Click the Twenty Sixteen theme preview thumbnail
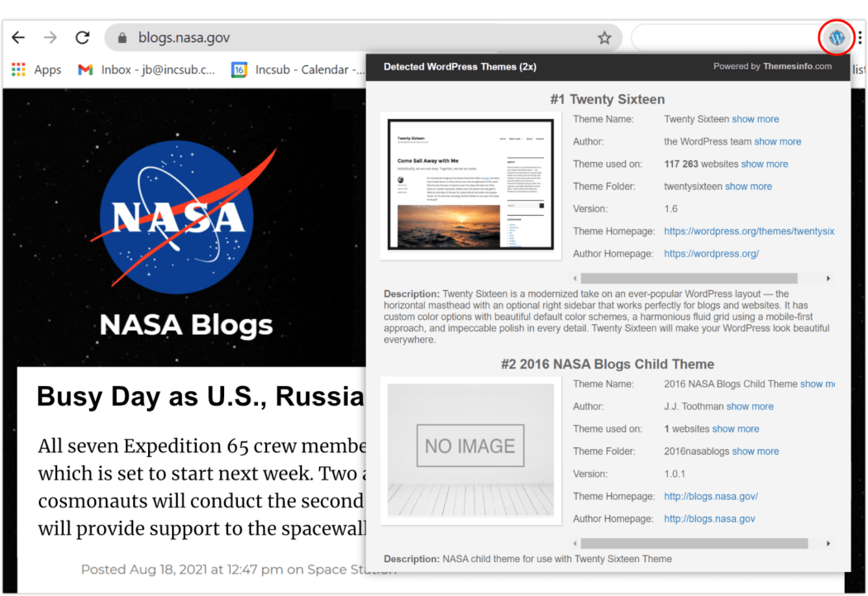 click(x=470, y=186)
